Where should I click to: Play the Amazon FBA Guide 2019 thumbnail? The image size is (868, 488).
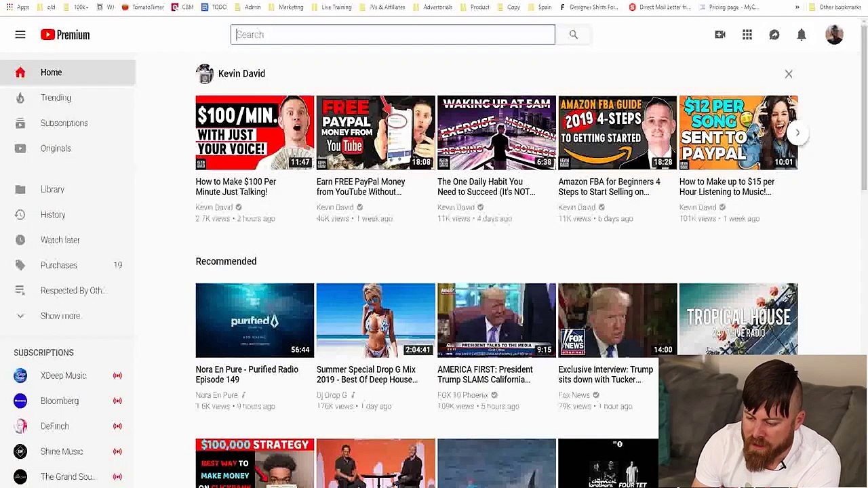617,132
